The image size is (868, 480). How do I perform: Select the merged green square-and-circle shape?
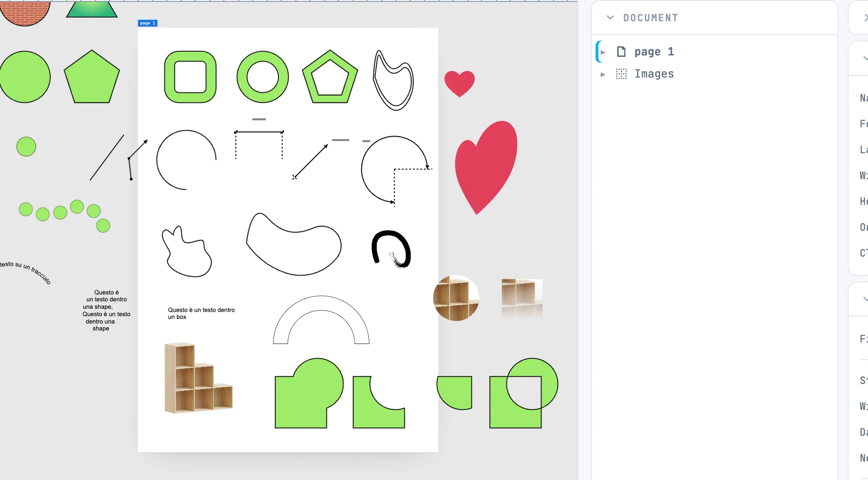coord(309,393)
